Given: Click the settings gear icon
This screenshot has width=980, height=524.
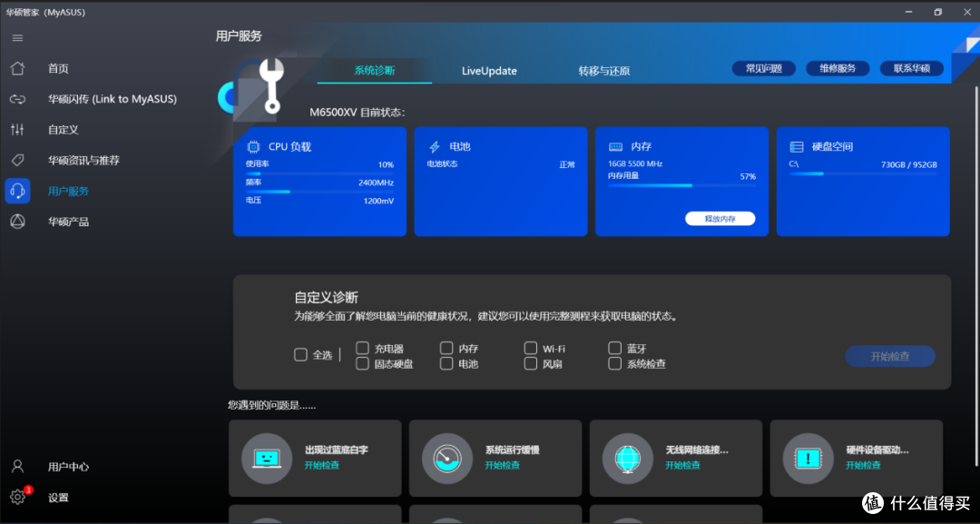Looking at the screenshot, I should (17, 497).
